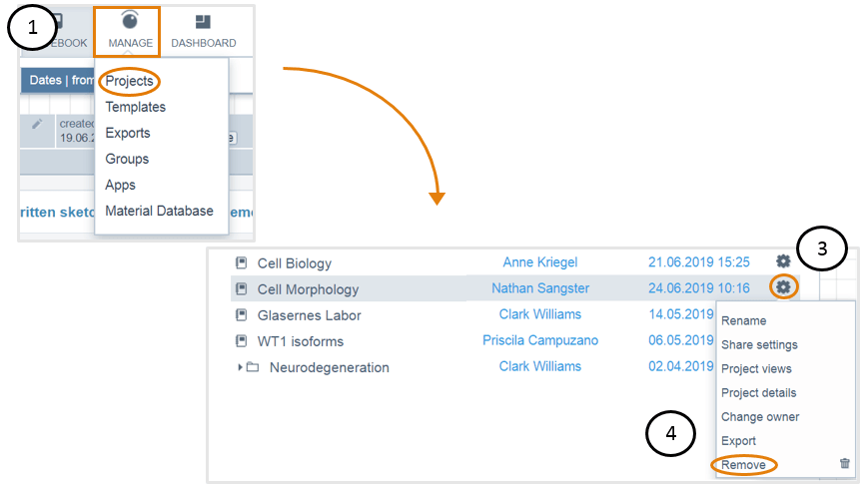Click the trash icon beside Remove

click(x=844, y=463)
